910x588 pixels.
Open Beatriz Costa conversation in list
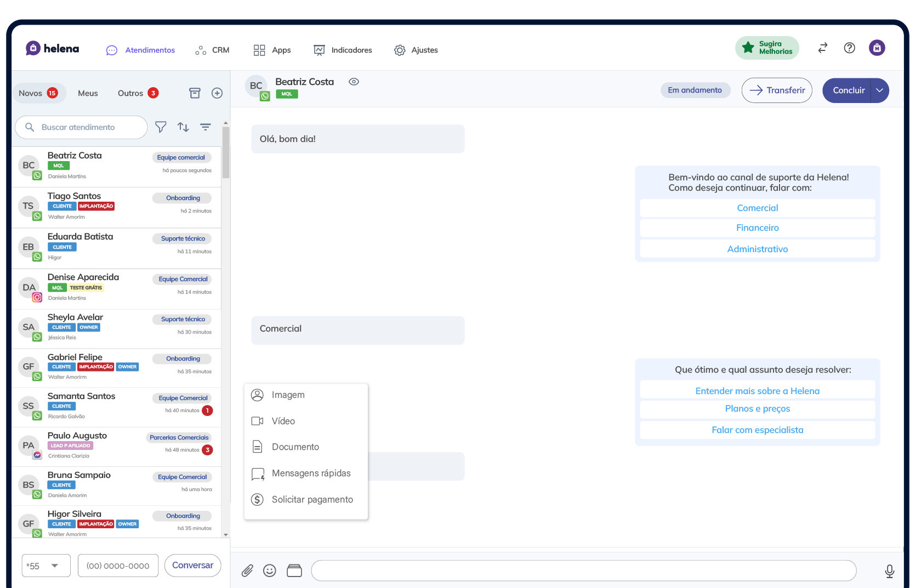tap(116, 167)
